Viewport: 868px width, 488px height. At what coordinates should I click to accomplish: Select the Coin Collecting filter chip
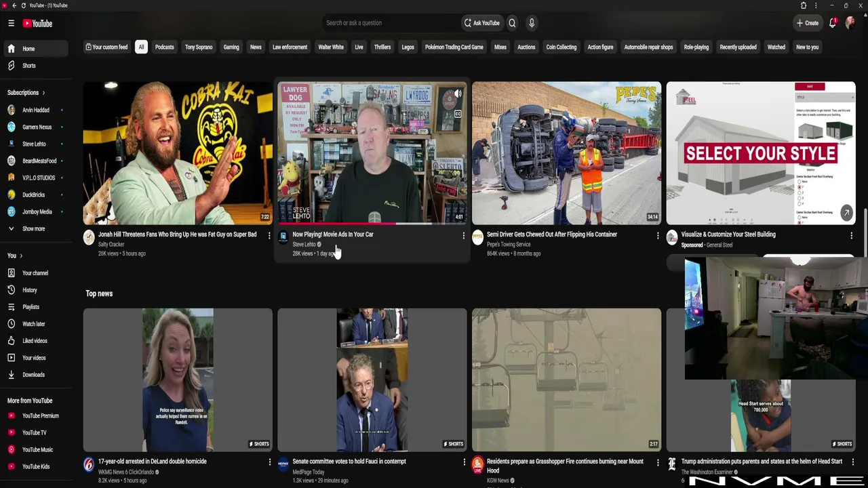click(x=561, y=47)
